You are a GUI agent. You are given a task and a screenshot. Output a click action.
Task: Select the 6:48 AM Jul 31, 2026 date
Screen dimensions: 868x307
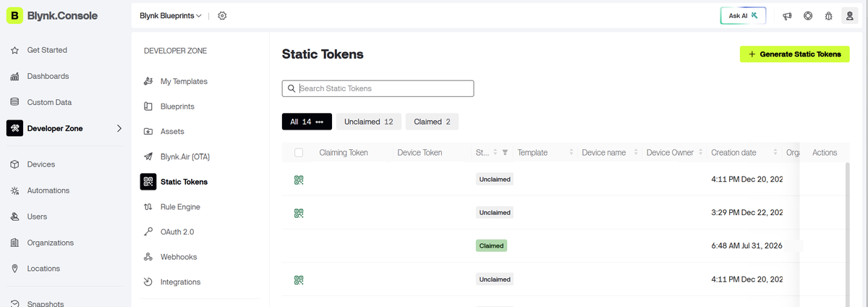[x=747, y=246]
